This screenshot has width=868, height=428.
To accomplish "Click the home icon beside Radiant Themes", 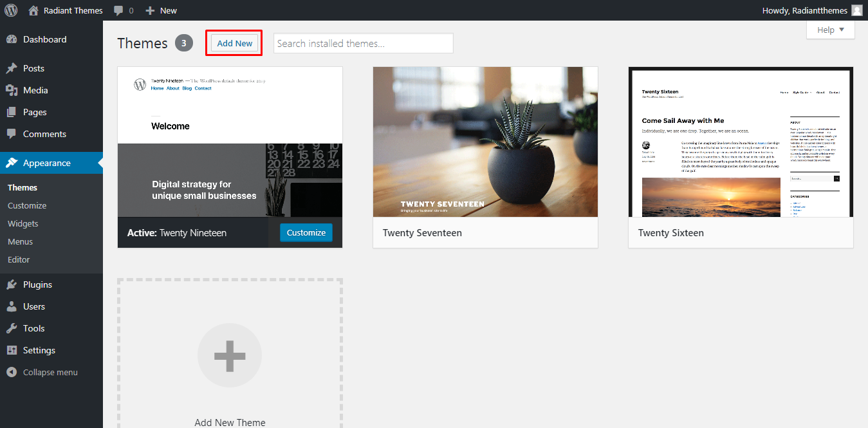I will pyautogui.click(x=34, y=10).
